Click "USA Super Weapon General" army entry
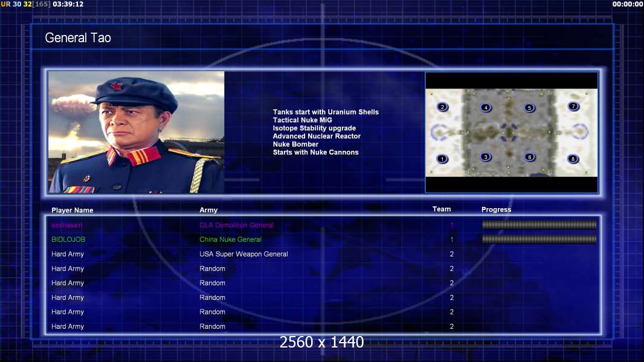 (x=243, y=254)
